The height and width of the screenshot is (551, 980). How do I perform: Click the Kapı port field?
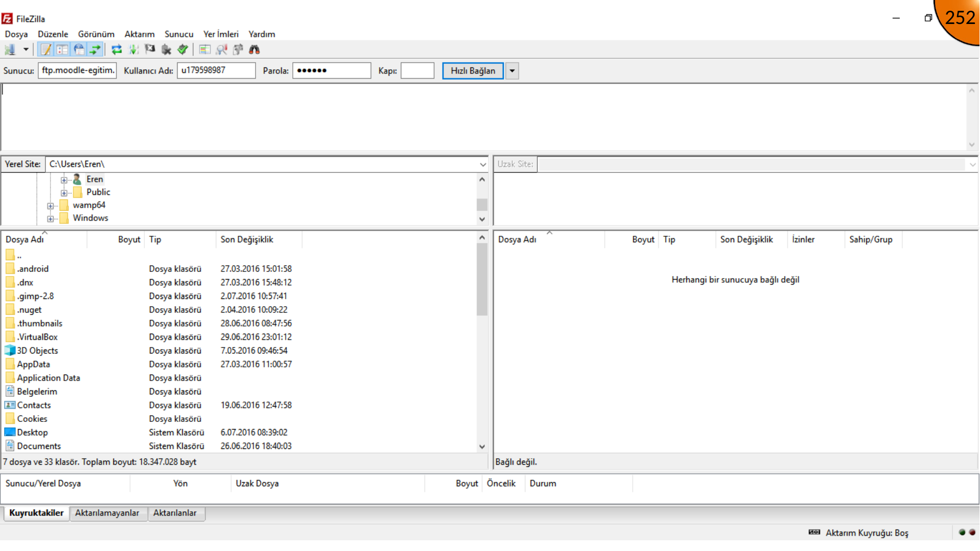pyautogui.click(x=417, y=70)
